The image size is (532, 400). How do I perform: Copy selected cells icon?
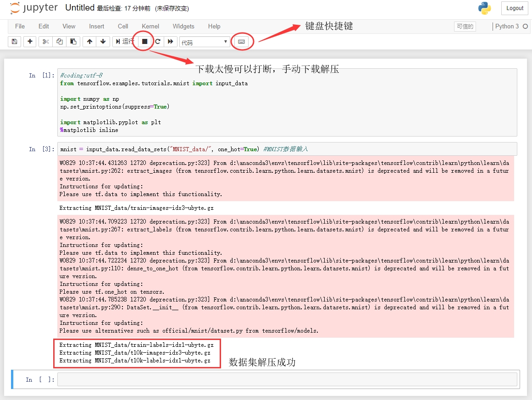[59, 42]
